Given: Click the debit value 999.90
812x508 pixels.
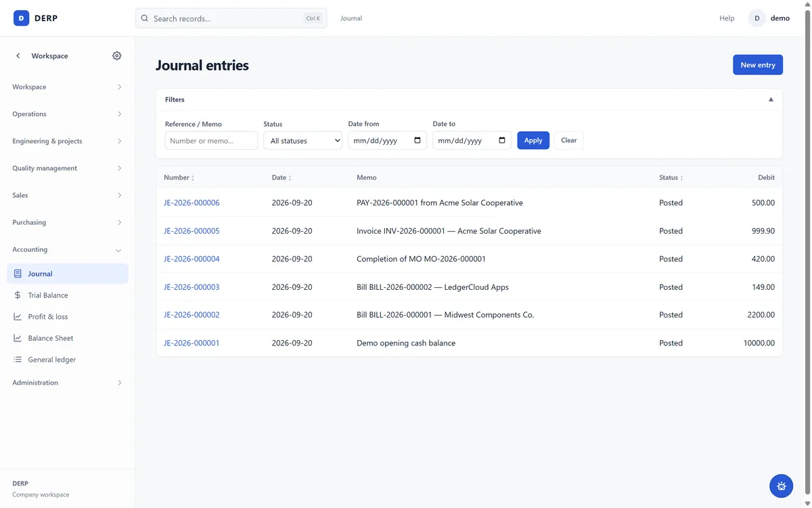Looking at the screenshot, I should (x=763, y=231).
